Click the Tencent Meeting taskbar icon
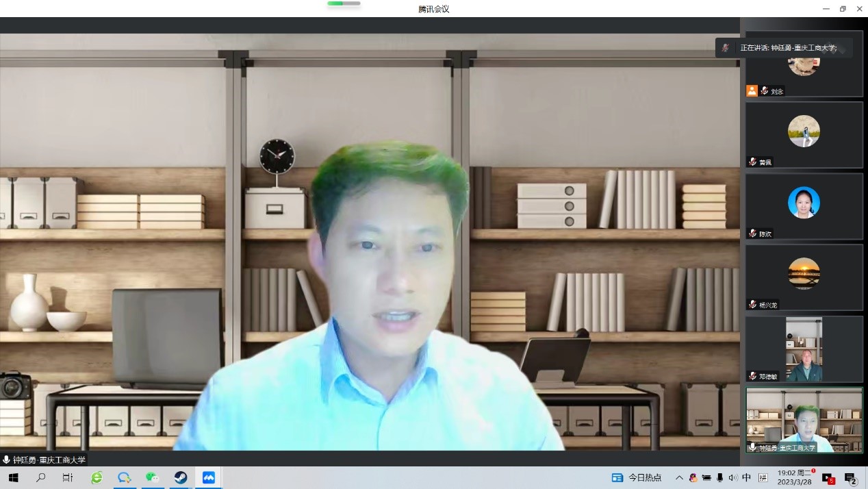 pyautogui.click(x=208, y=478)
